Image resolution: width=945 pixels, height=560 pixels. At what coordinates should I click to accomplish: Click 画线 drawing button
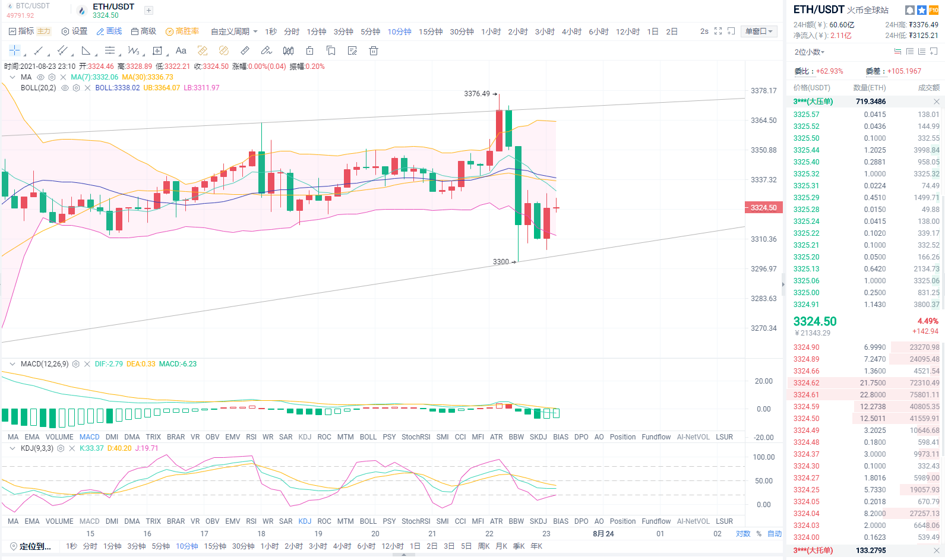109,31
